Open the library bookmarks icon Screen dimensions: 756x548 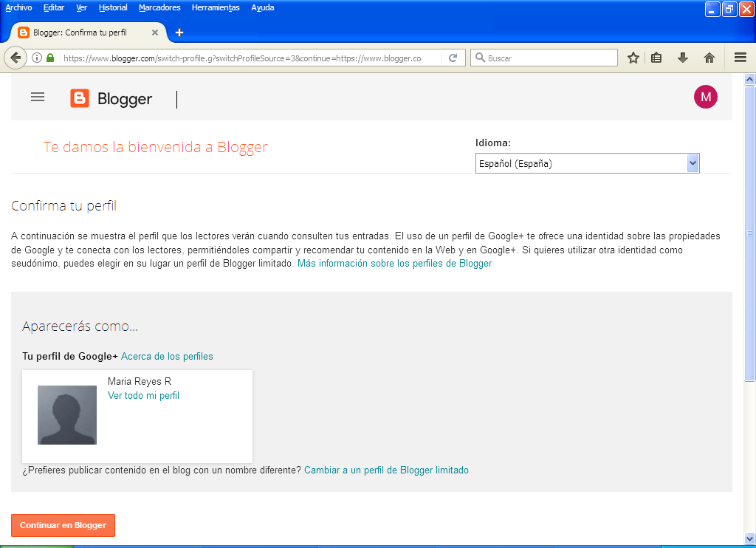pos(656,57)
